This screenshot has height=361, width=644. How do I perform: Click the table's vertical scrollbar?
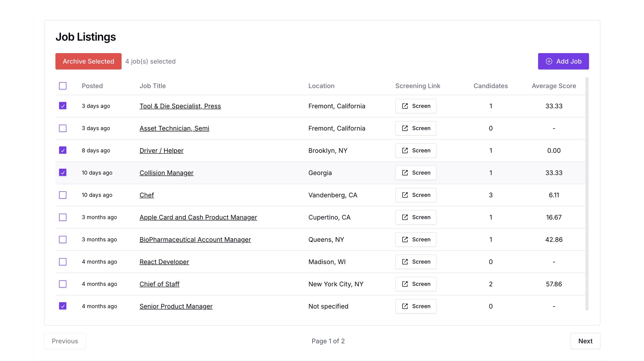[x=587, y=194]
